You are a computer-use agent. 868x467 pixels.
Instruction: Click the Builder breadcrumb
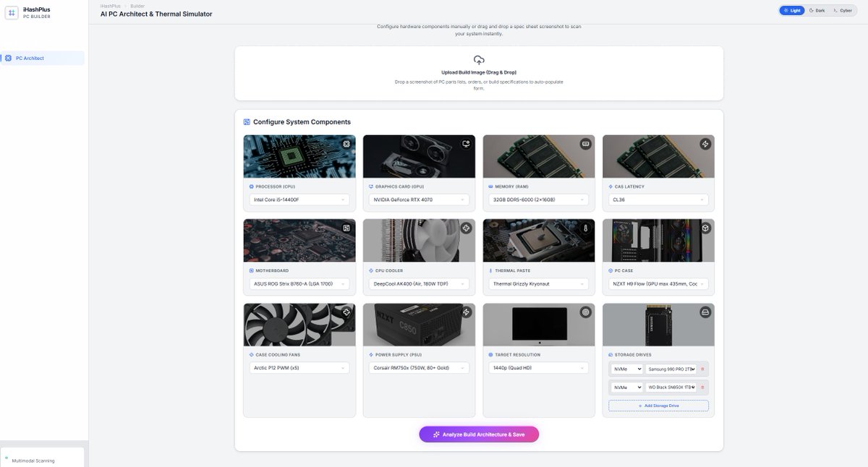tap(137, 6)
